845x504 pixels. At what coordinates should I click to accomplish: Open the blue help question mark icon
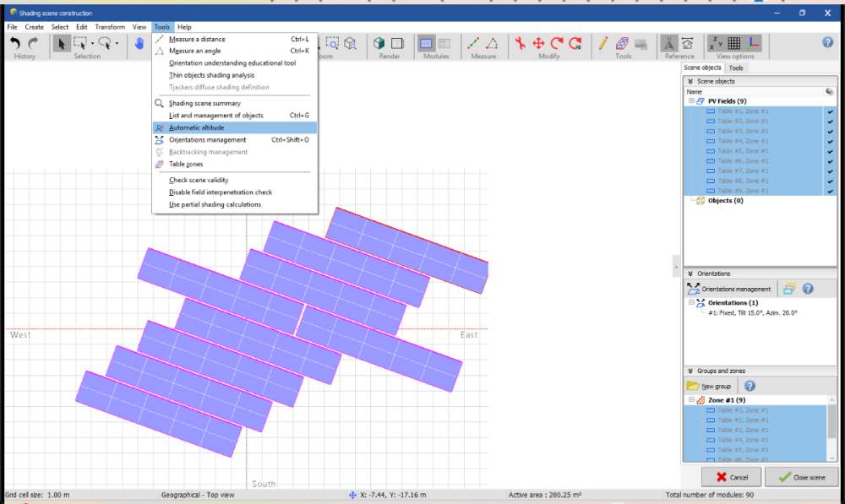pos(828,43)
